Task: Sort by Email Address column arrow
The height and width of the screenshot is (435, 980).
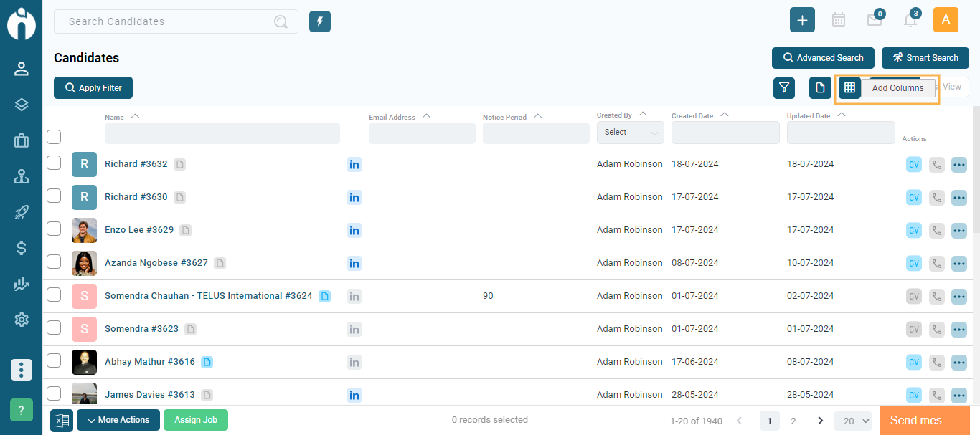Action: coord(426,116)
